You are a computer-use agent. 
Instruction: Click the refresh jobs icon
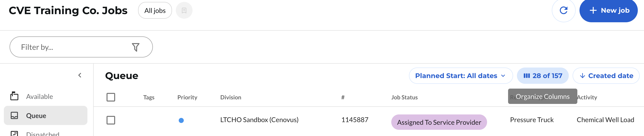tap(563, 11)
